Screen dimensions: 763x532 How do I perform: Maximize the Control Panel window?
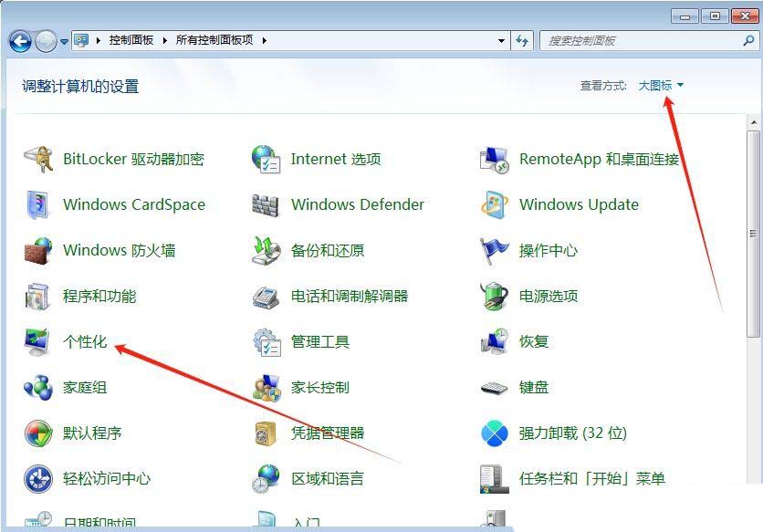point(715,16)
